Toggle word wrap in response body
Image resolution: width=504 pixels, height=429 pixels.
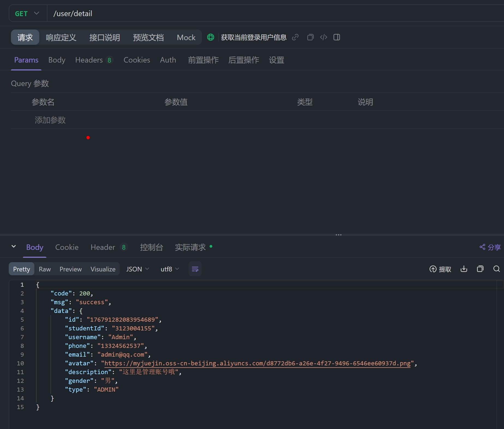195,269
